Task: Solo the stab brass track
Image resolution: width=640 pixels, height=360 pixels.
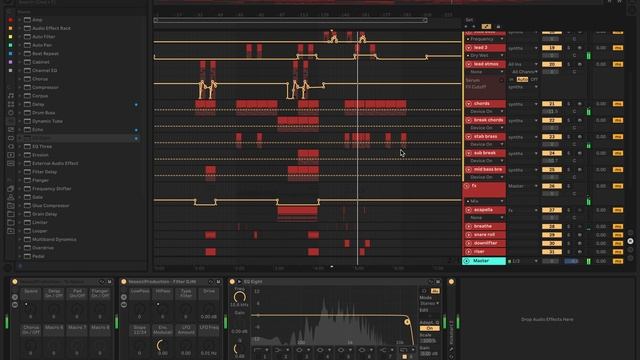Action: tap(569, 137)
